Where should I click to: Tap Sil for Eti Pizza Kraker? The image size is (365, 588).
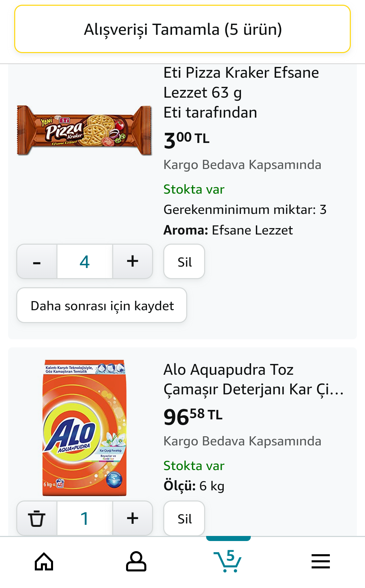point(184,262)
